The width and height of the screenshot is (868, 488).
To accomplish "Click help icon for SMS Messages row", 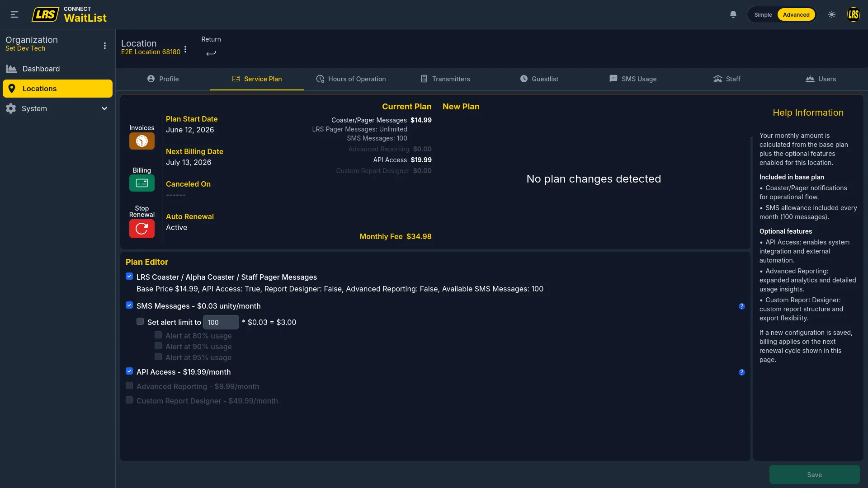I will pyautogui.click(x=742, y=306).
